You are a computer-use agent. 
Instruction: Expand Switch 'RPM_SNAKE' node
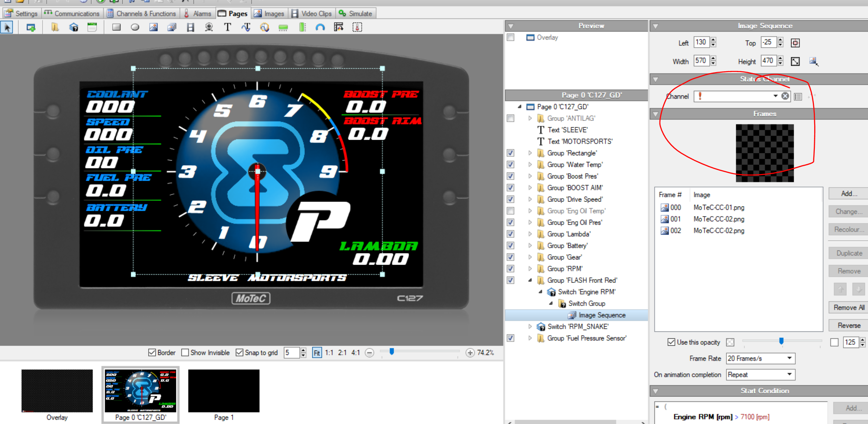pyautogui.click(x=530, y=327)
